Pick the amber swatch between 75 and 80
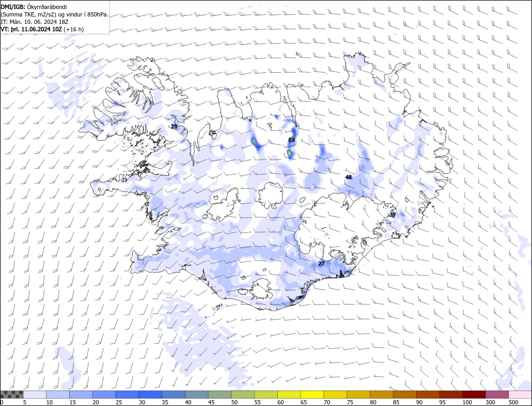Screen dimensions: 532x406 (358, 394)
